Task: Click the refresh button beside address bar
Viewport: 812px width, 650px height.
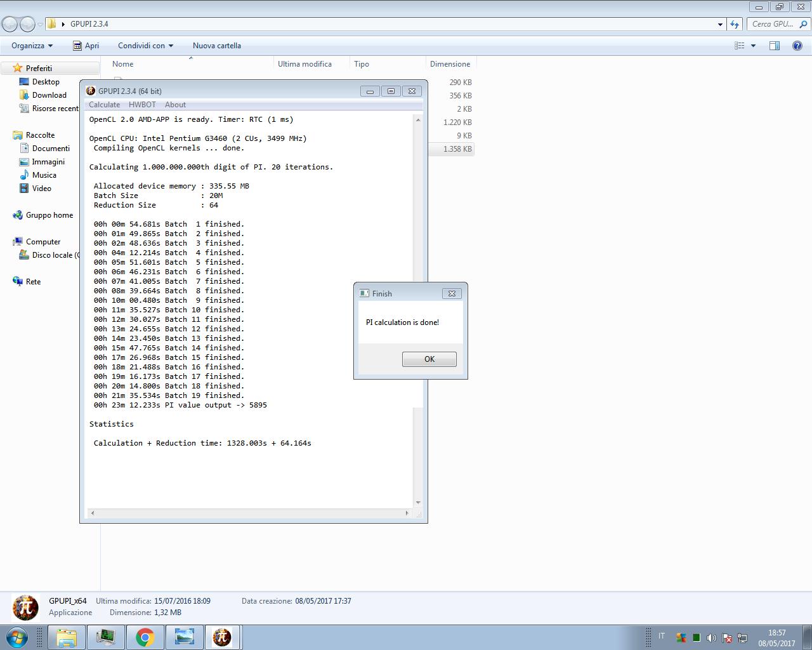Action: coord(735,24)
